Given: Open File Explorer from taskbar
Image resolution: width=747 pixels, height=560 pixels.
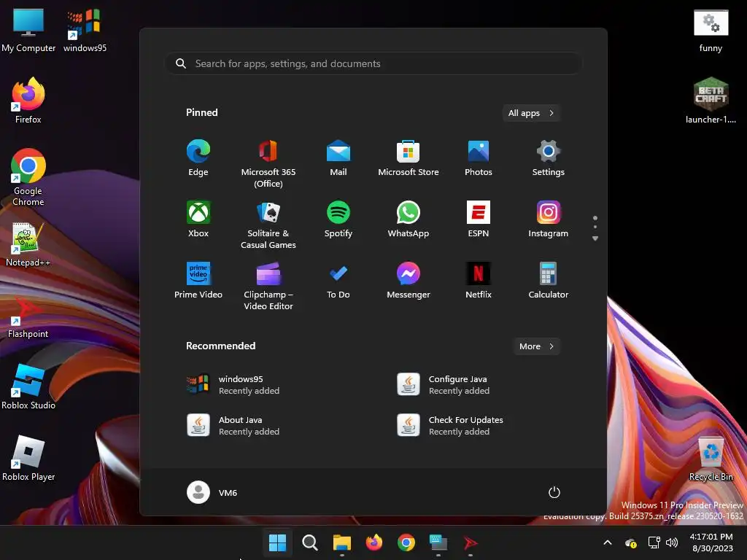Looking at the screenshot, I should 341,542.
